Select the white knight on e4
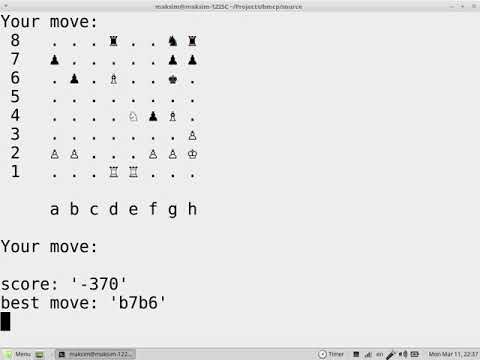480x360 pixels. click(x=133, y=116)
